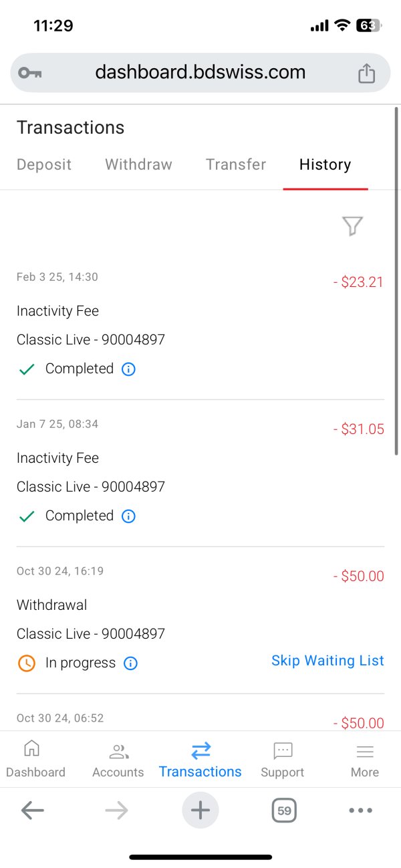The height and width of the screenshot is (868, 401).
Task: Open the transaction filter funnel icon
Action: [x=352, y=226]
